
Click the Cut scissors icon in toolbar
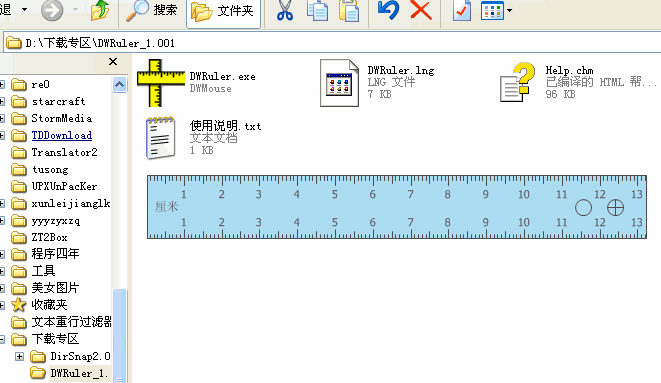coord(285,10)
